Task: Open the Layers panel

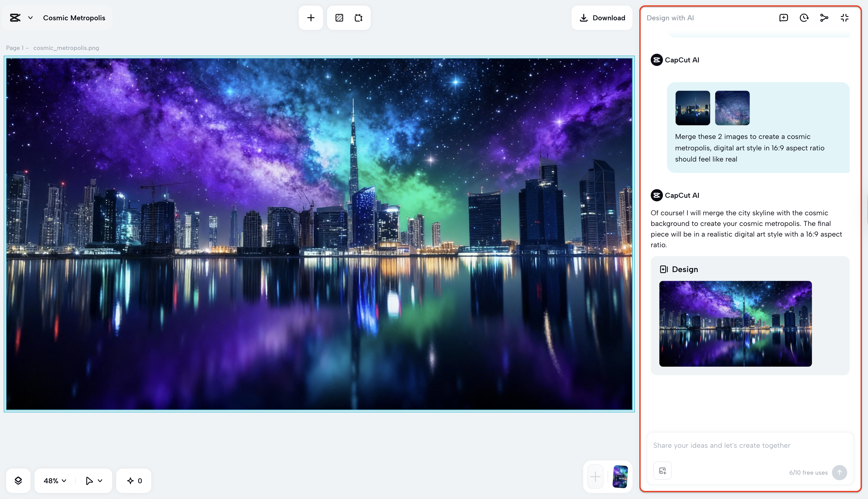Action: pyautogui.click(x=19, y=480)
